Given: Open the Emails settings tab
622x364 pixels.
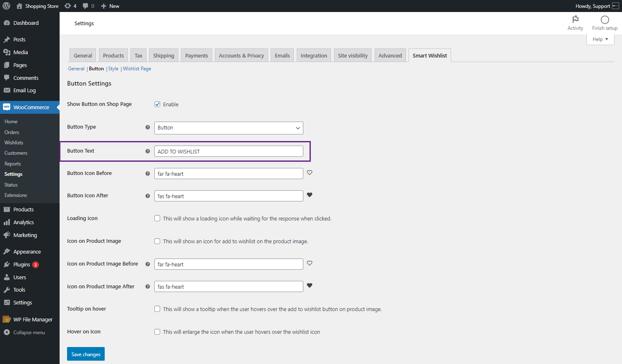Looking at the screenshot, I should pyautogui.click(x=282, y=55).
